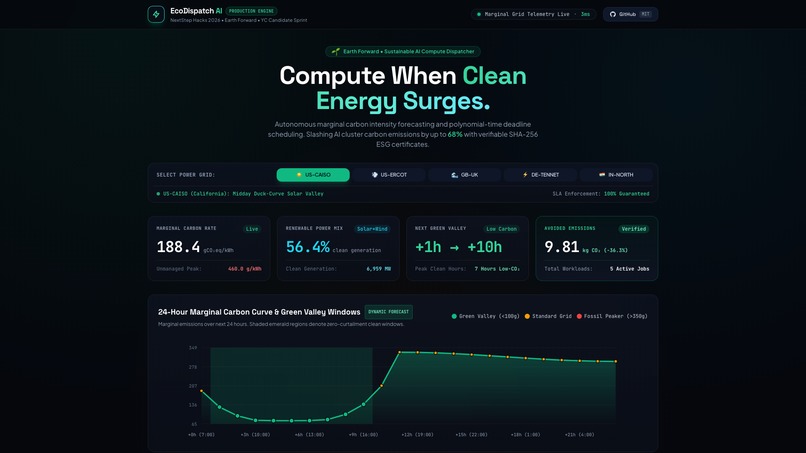Click the MIT license badge
Image resolution: width=806 pixels, height=453 pixels.
tap(645, 14)
